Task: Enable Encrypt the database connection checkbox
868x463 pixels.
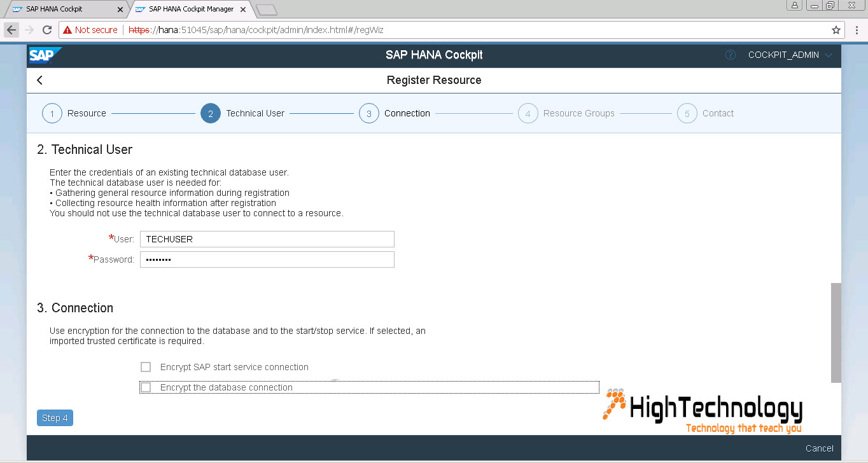Action: pos(146,387)
